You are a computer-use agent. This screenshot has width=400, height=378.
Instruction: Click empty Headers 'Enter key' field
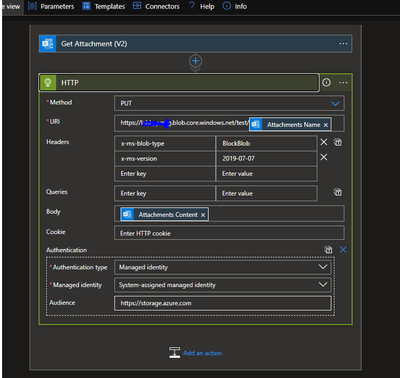[x=165, y=174]
